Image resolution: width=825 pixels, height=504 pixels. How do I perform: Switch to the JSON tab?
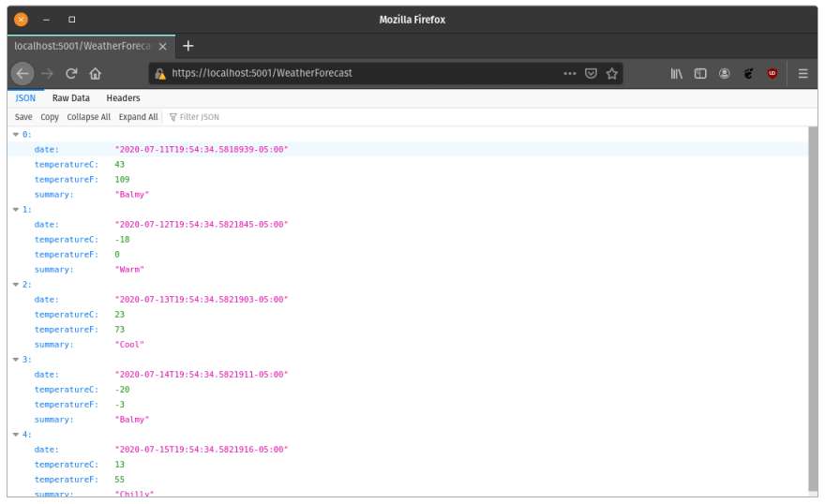[25, 98]
